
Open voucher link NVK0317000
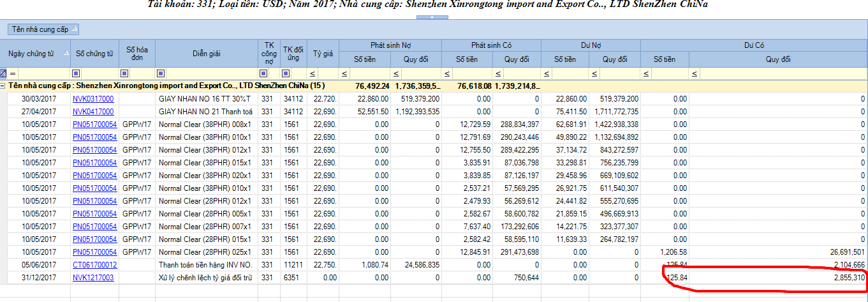pyautogui.click(x=93, y=99)
